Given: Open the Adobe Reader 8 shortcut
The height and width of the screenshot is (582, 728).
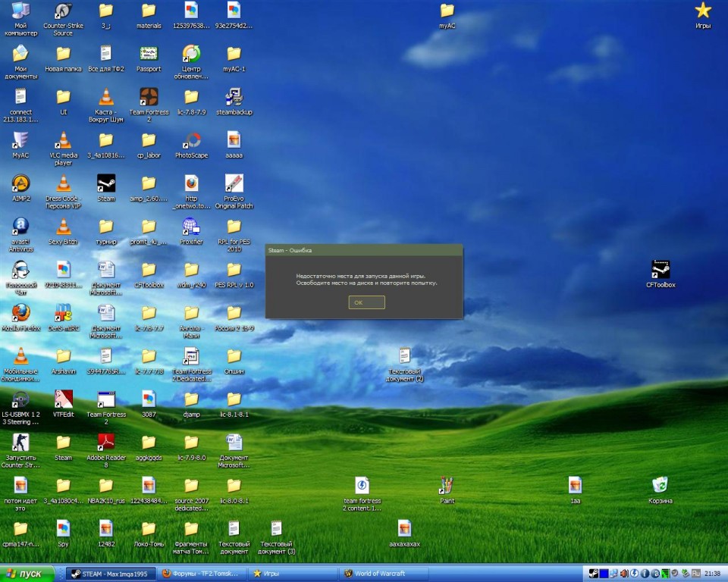Looking at the screenshot, I should [106, 451].
